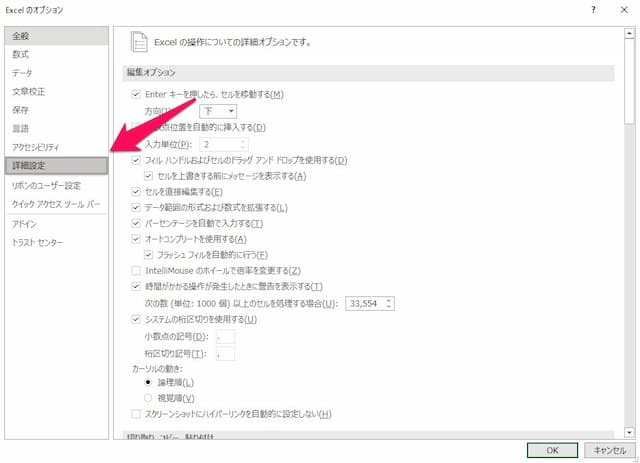Open クイック アクセス ツール バー settings
640x463 pixels.
coord(56,204)
